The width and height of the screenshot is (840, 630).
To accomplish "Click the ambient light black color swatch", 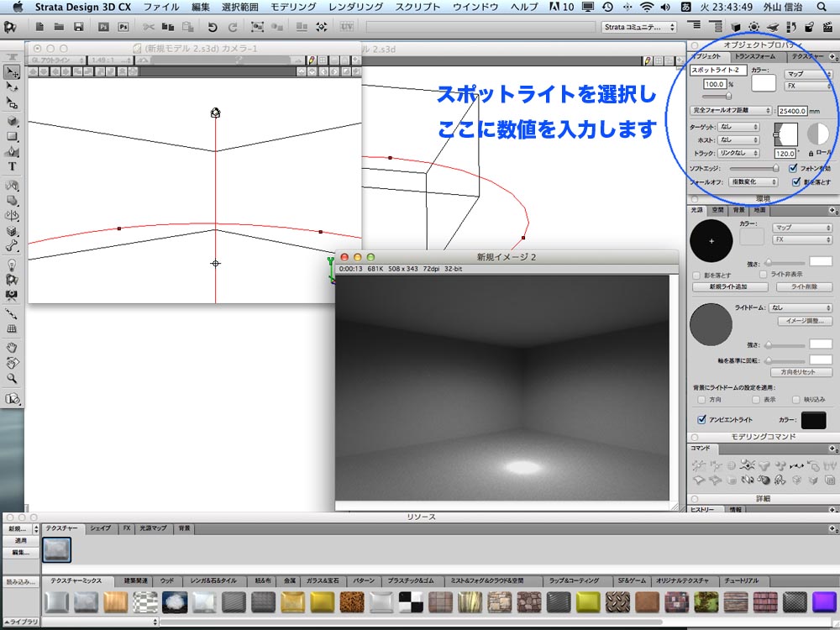I will tap(813, 420).
